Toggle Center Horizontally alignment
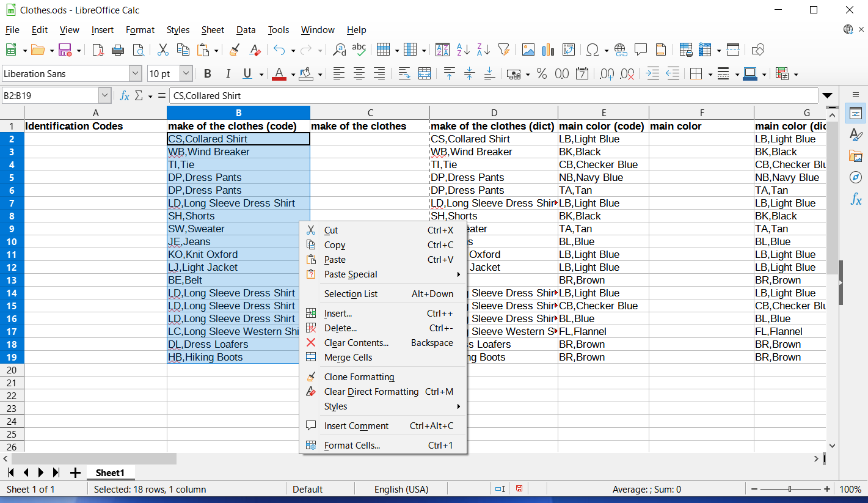The image size is (868, 503). coord(359,74)
